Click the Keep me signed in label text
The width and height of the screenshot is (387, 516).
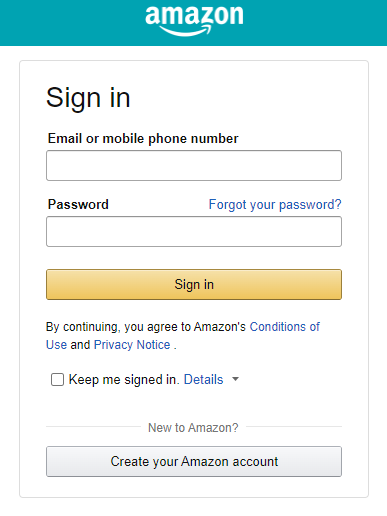(124, 380)
